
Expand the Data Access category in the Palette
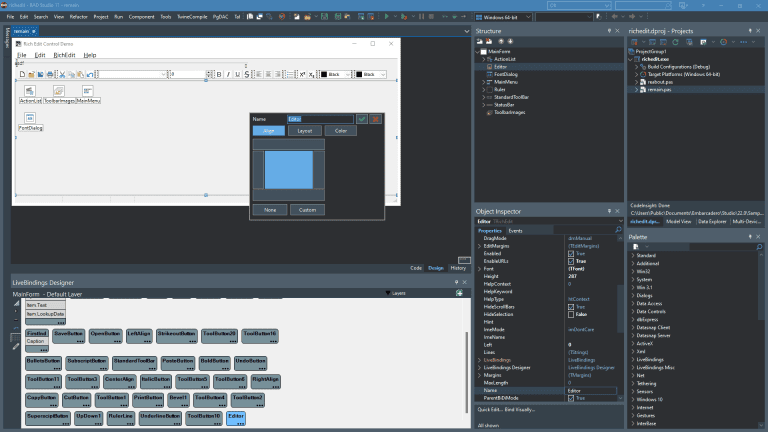tap(633, 304)
